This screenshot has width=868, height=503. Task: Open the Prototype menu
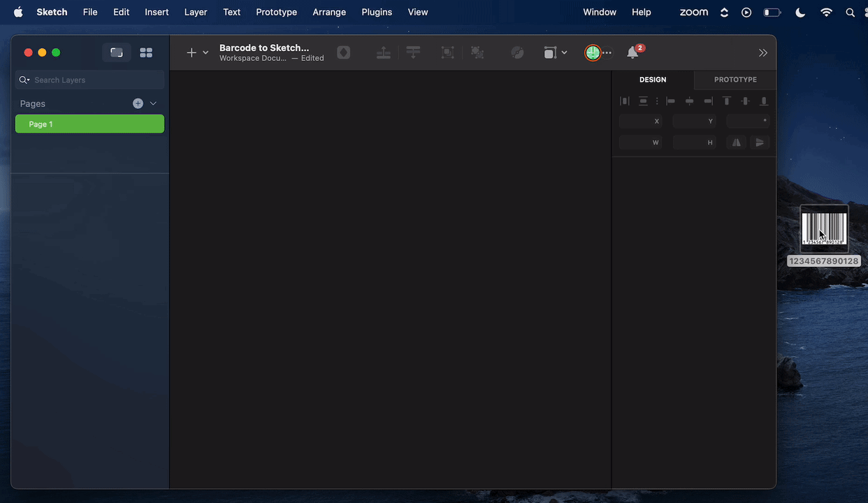(x=277, y=12)
